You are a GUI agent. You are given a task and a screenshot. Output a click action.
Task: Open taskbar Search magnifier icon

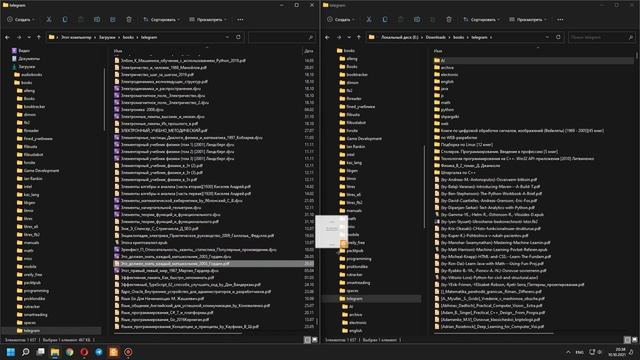pos(26,352)
